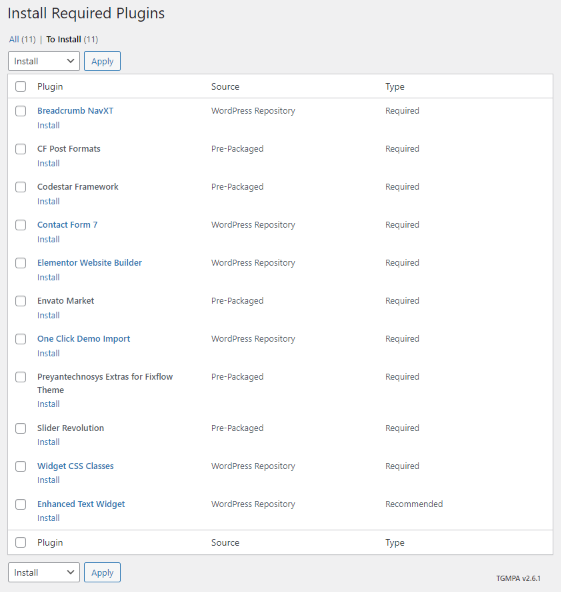
Task: Click the Plugin column label in table footer
Action: 50,543
